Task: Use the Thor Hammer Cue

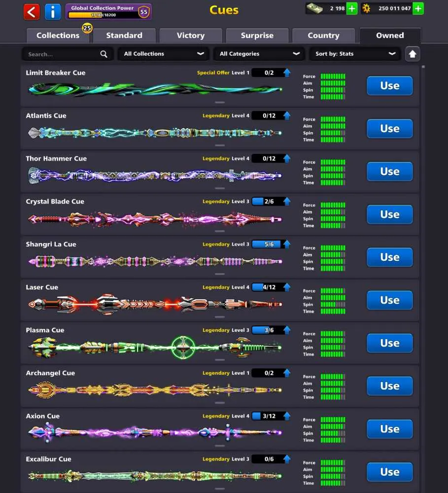Action: (x=389, y=172)
